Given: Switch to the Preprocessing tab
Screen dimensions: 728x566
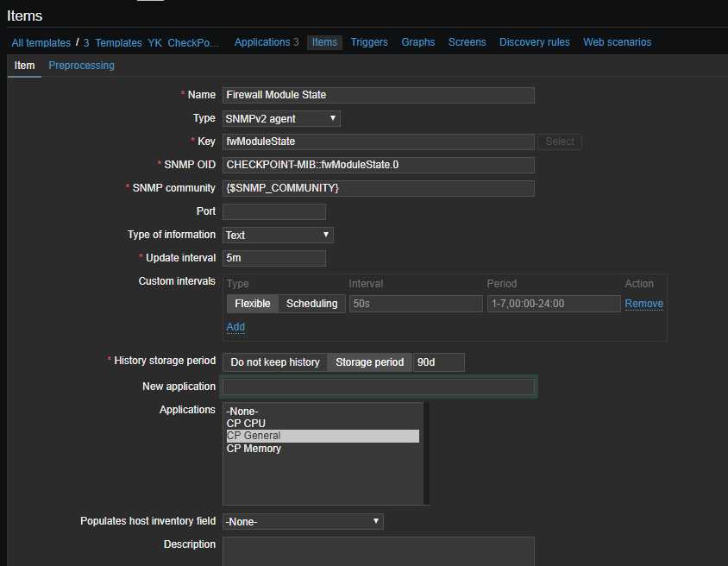Looking at the screenshot, I should 81,66.
